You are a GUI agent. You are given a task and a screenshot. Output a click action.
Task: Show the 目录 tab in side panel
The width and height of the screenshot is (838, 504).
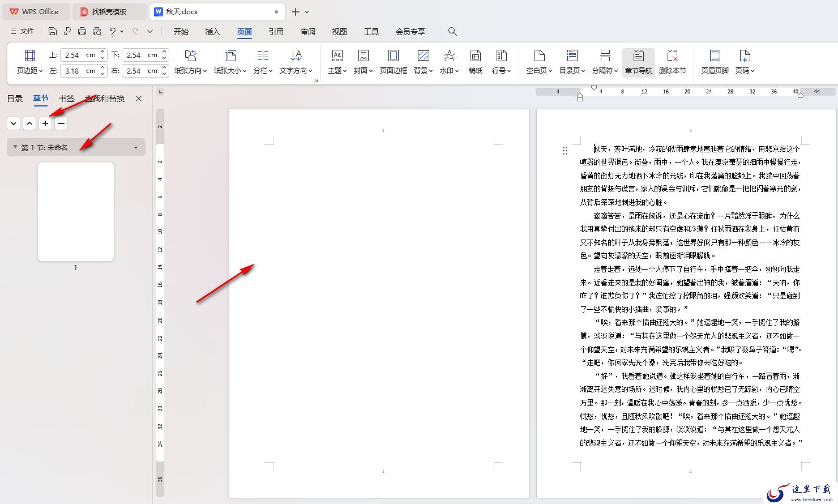coord(15,99)
